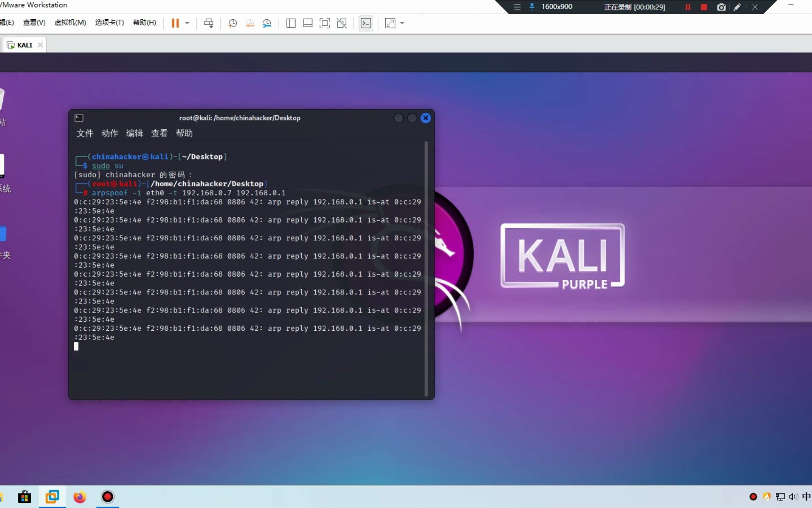Toggle the recorder bar pin icon
This screenshot has height=508, width=812.
(x=532, y=7)
